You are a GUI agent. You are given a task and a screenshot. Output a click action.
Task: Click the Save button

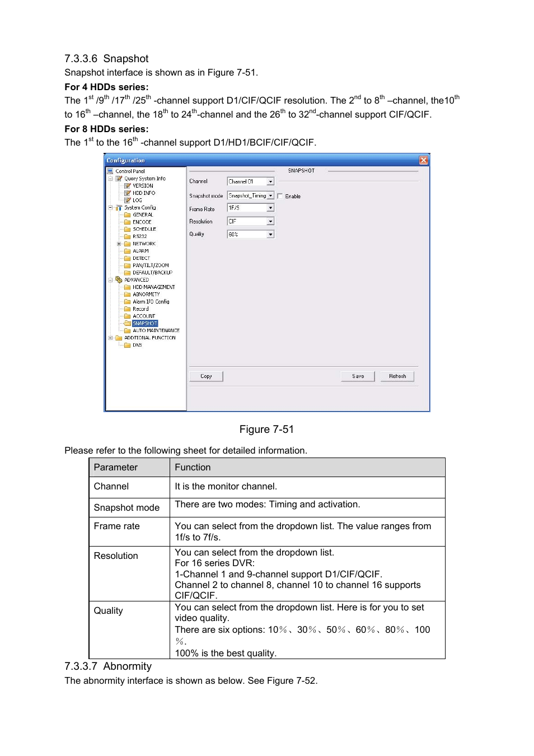coord(358,376)
